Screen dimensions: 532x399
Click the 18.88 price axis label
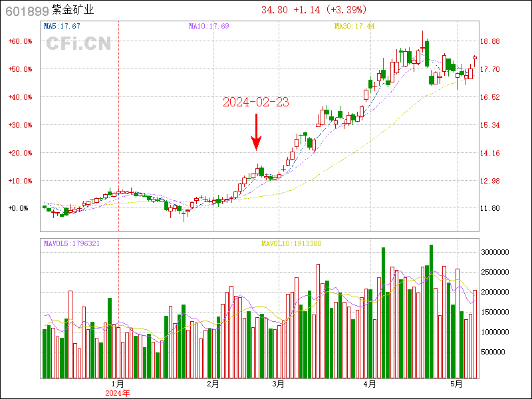coord(490,41)
